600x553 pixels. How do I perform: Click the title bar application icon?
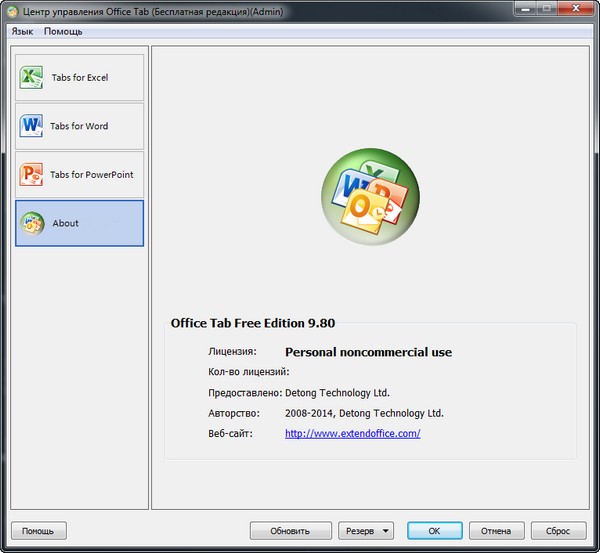pyautogui.click(x=13, y=12)
